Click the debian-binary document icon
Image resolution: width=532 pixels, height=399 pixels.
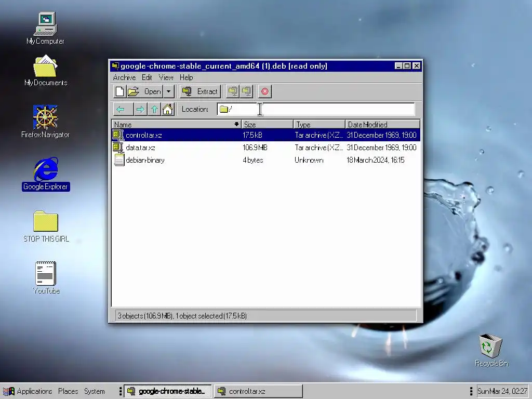click(x=119, y=160)
